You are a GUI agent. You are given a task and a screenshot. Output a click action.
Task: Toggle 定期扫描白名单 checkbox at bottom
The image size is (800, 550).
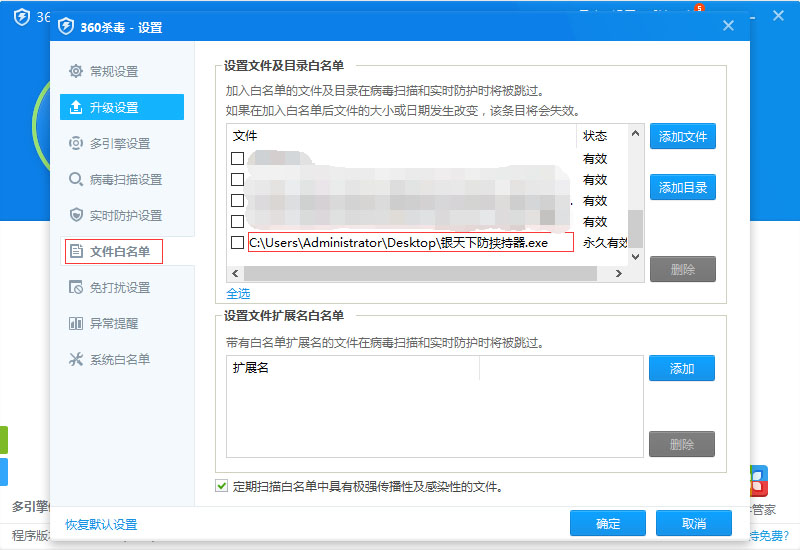click(222, 487)
